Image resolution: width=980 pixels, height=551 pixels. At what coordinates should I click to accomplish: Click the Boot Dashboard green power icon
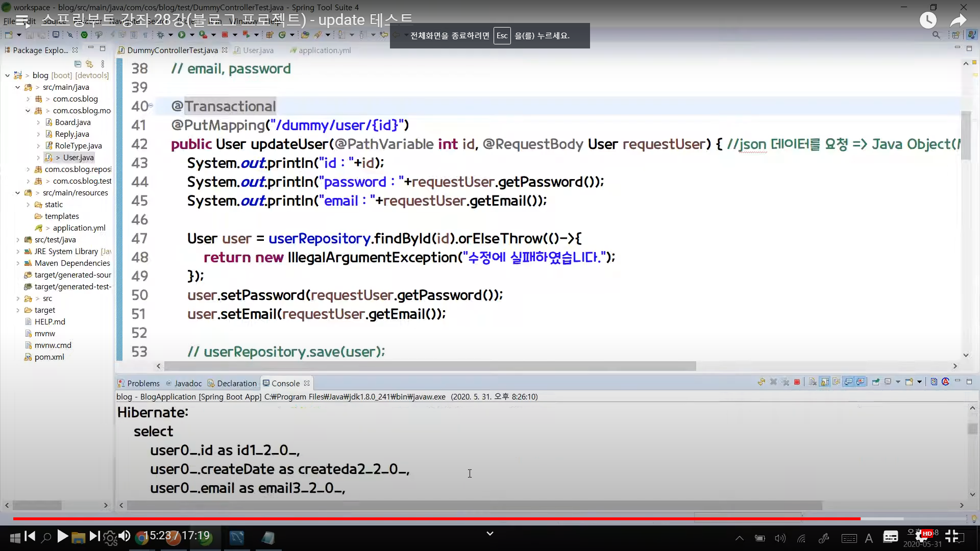(84, 35)
